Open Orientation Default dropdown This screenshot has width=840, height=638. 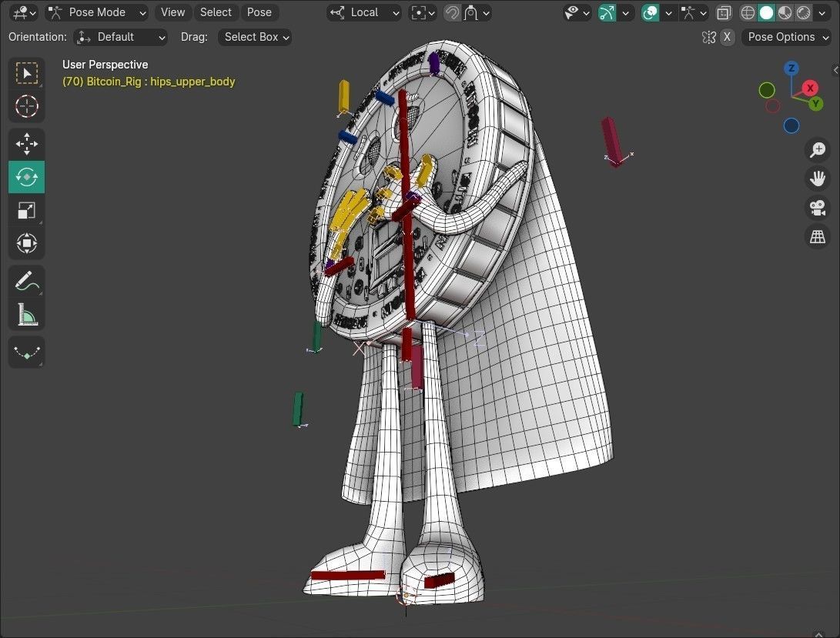[x=121, y=37]
